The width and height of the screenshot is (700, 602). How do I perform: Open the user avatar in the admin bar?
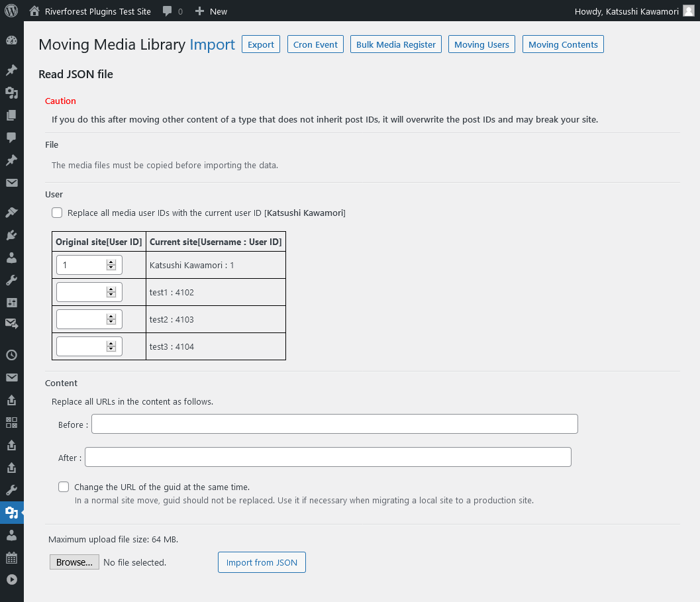(x=689, y=11)
